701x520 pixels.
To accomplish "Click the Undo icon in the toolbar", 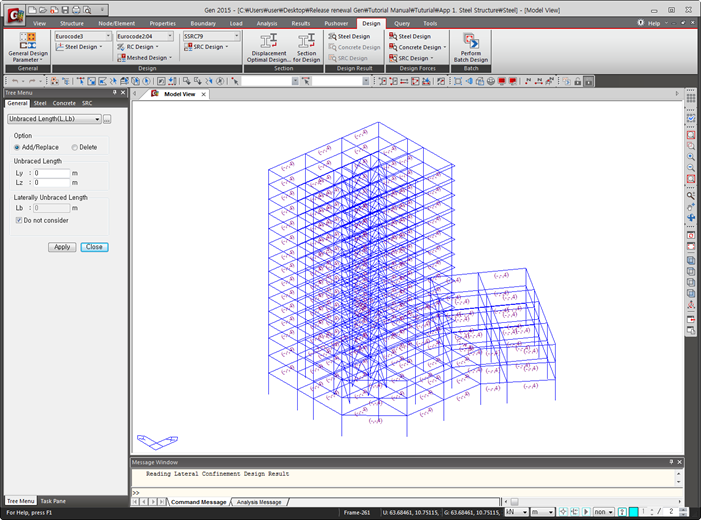I will pos(15,81).
